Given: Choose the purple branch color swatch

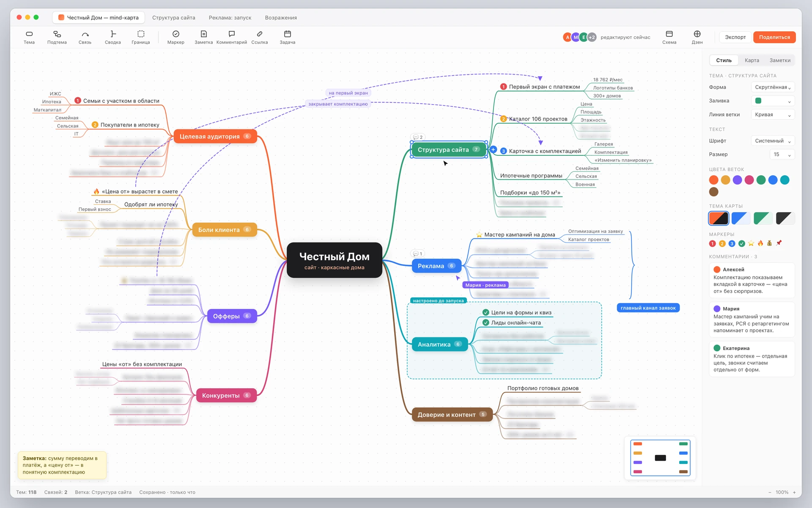Looking at the screenshot, I should click(x=737, y=180).
